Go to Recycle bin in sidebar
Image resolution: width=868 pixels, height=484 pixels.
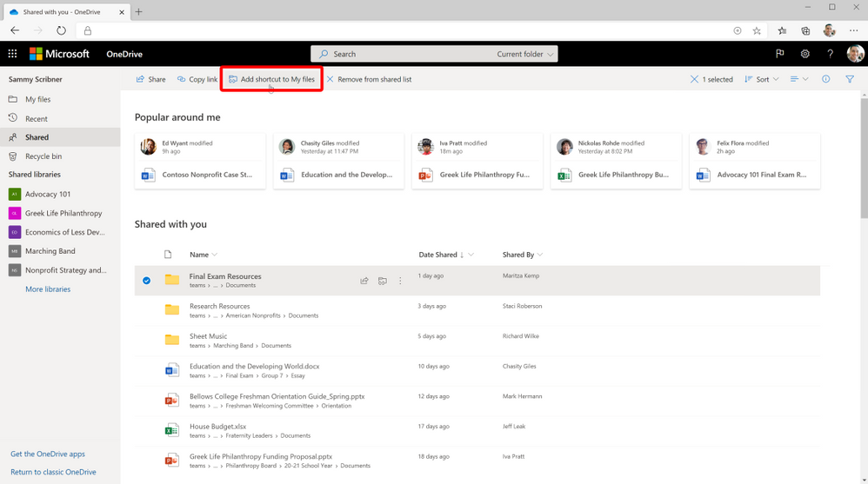tap(43, 156)
